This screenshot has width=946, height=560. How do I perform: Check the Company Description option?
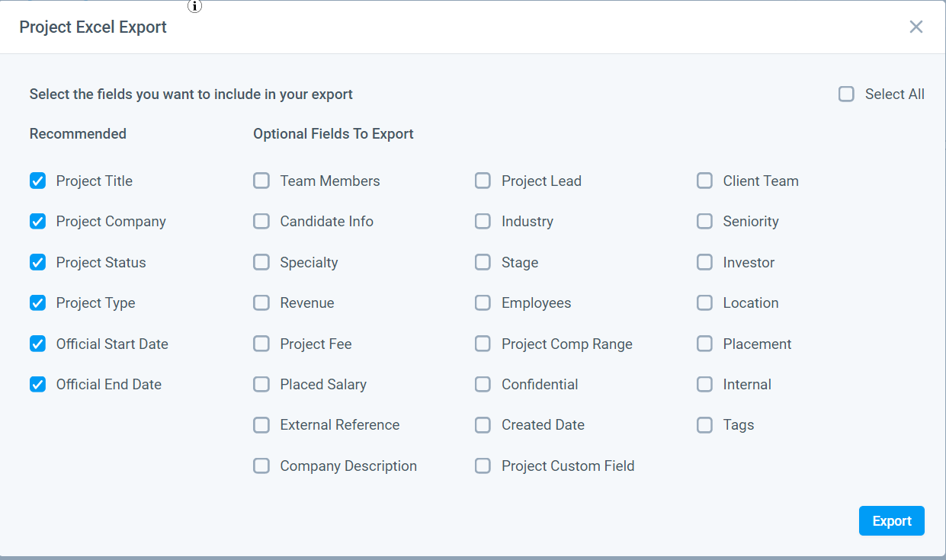(261, 466)
